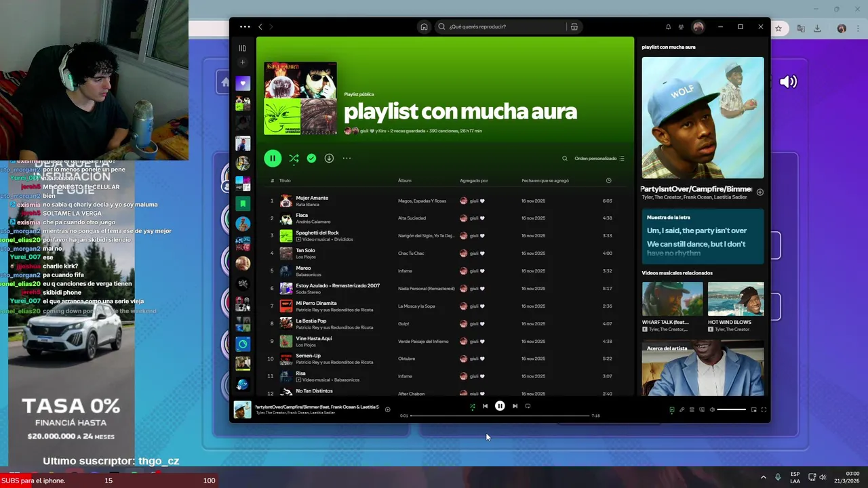Open 'WHARF TALK' related music video

[672, 307]
